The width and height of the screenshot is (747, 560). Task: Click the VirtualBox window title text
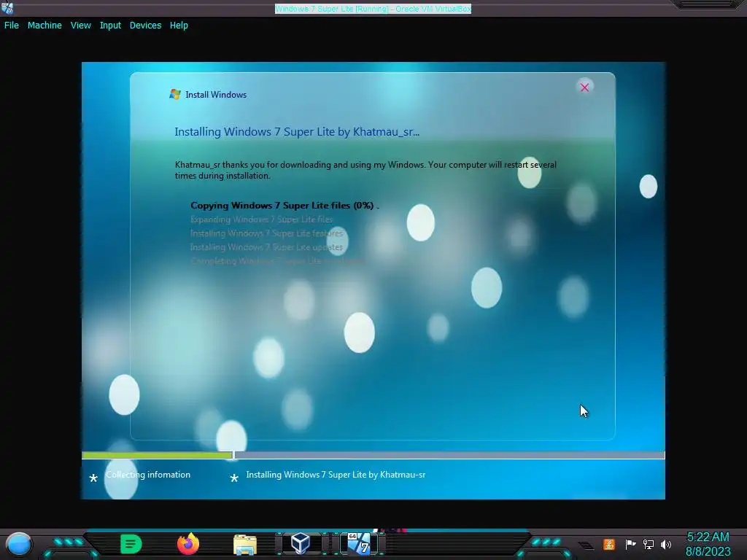coord(373,9)
